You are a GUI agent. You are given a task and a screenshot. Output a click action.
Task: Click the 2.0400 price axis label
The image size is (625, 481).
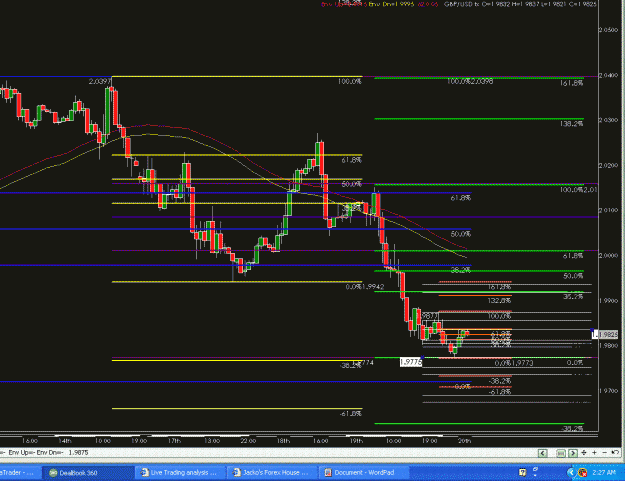609,75
